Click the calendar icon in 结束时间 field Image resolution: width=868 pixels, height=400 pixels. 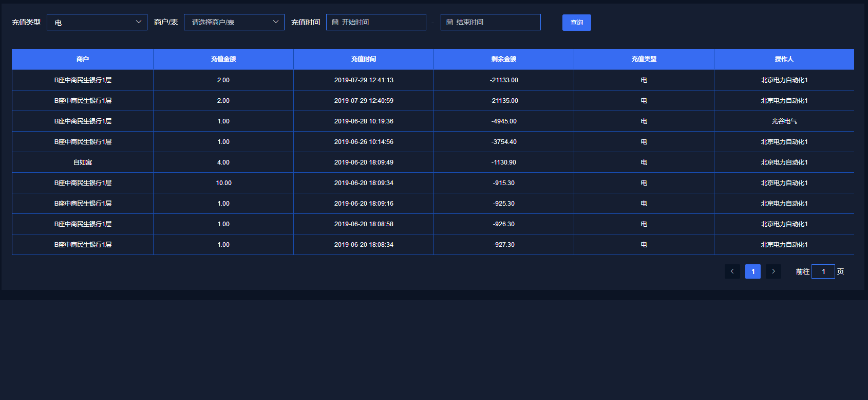(x=449, y=22)
